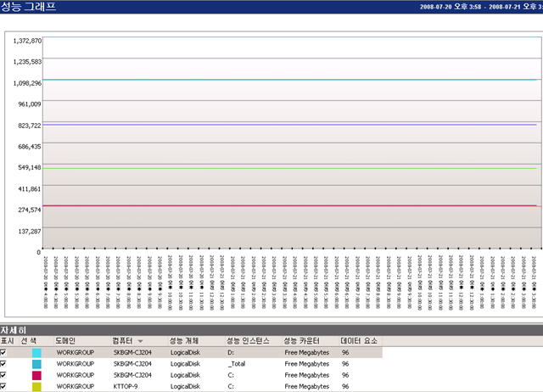The image size is (543, 392).
Task: Sort by 컴퓨터 column dropdown arrow
Action: [140, 341]
